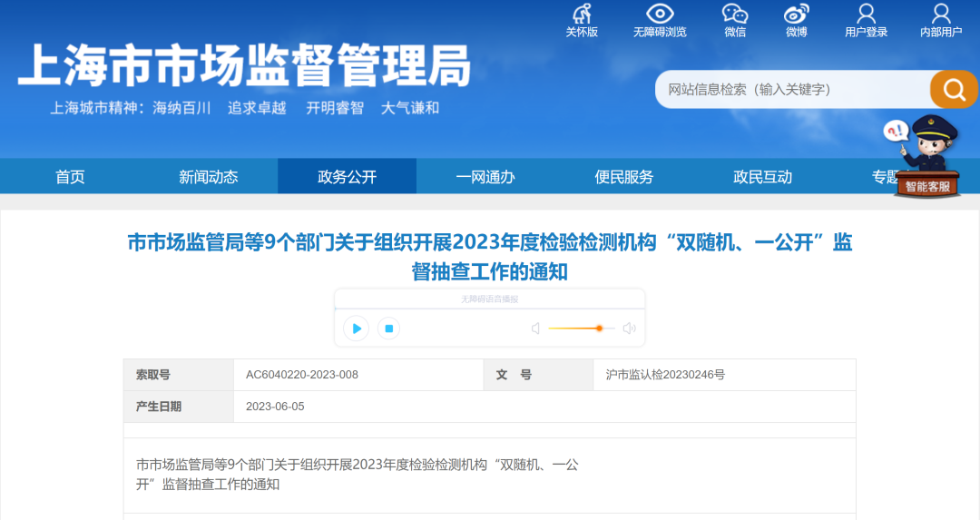980x520 pixels.
Task: Open the 一网通办 navigation item
Action: pos(485,177)
